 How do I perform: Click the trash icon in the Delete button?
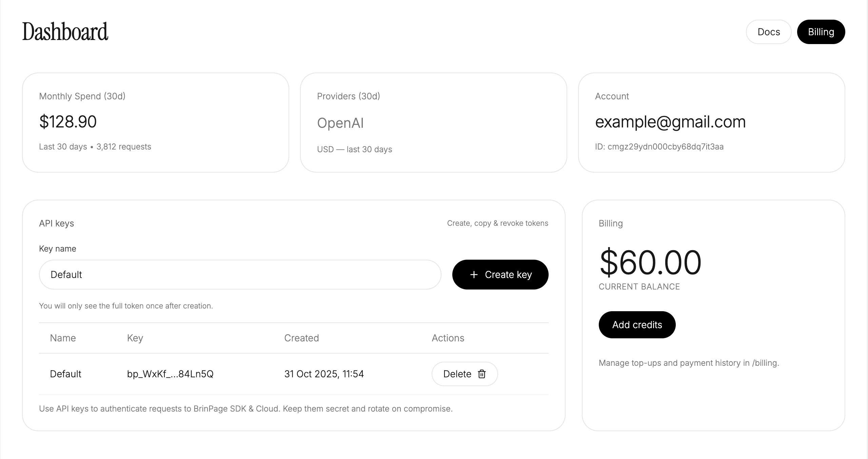tap(482, 374)
